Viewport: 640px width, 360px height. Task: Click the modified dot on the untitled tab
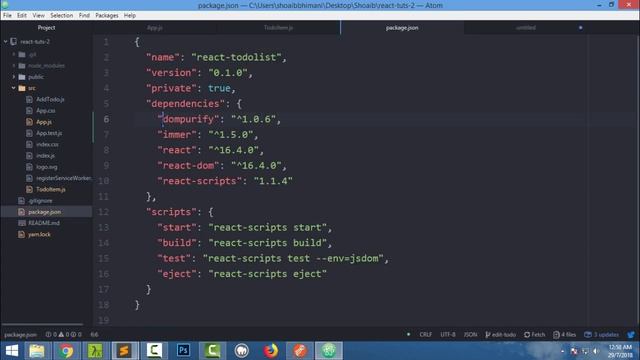[x=580, y=28]
